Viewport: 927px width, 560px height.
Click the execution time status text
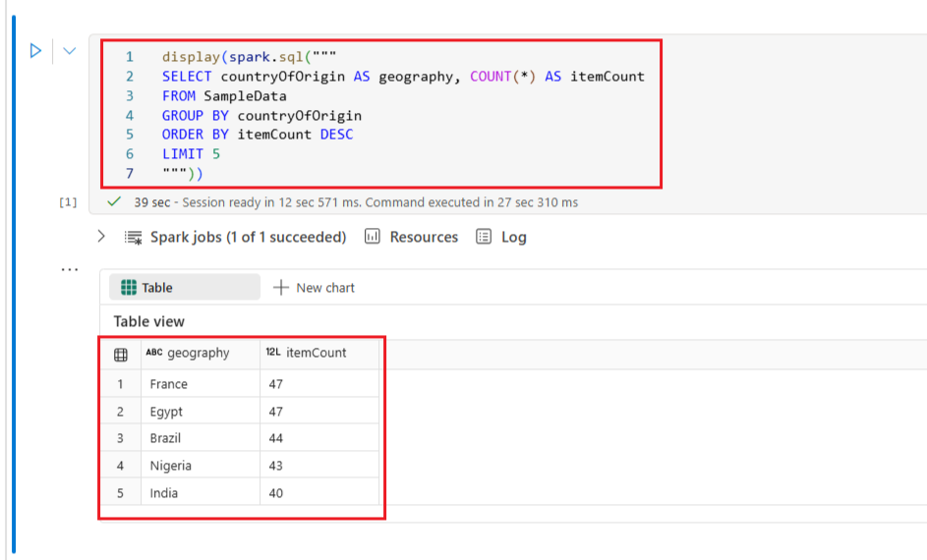(356, 202)
